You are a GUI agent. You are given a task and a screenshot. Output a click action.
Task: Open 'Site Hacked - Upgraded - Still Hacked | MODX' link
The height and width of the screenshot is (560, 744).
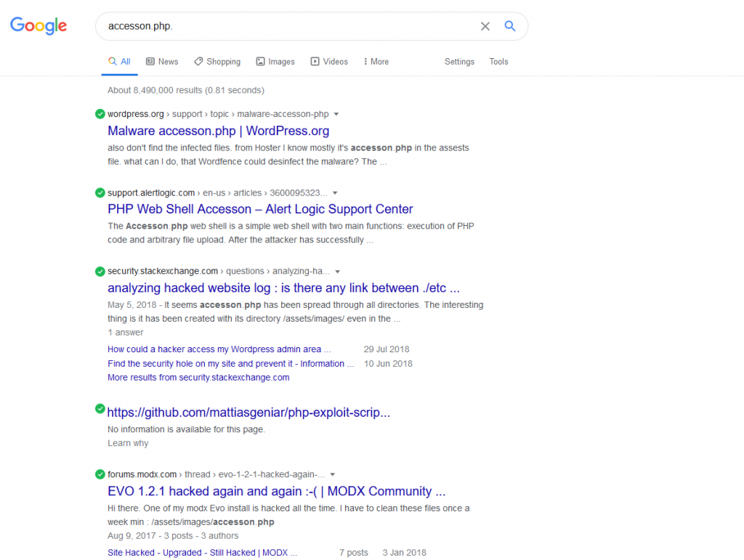point(202,553)
